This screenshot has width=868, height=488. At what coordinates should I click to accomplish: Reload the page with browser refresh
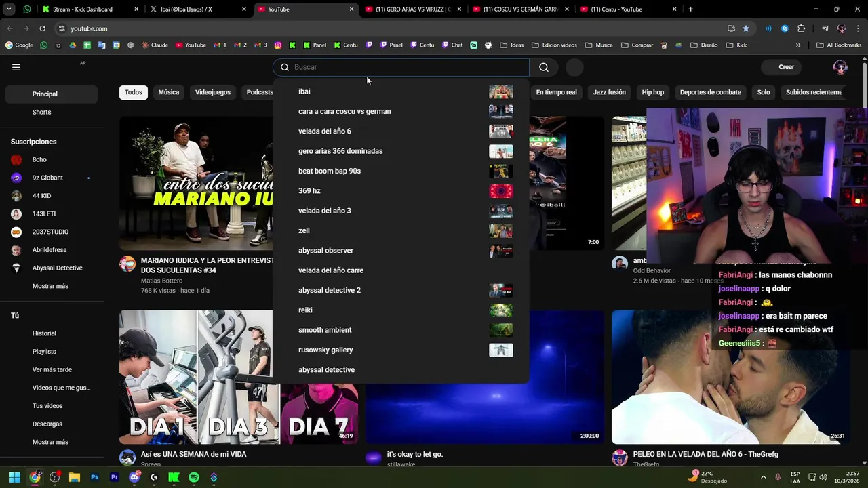[x=42, y=28]
